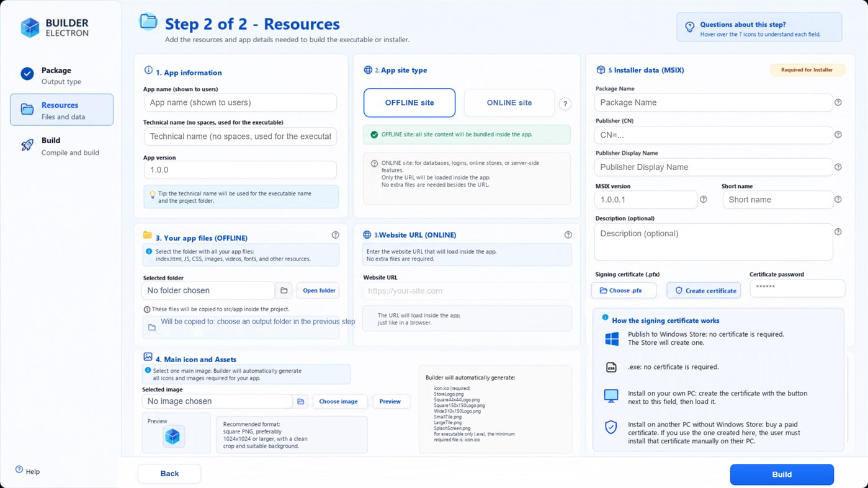Go to the Package step in sidebar
This screenshot has height=488, width=868.
[61, 75]
